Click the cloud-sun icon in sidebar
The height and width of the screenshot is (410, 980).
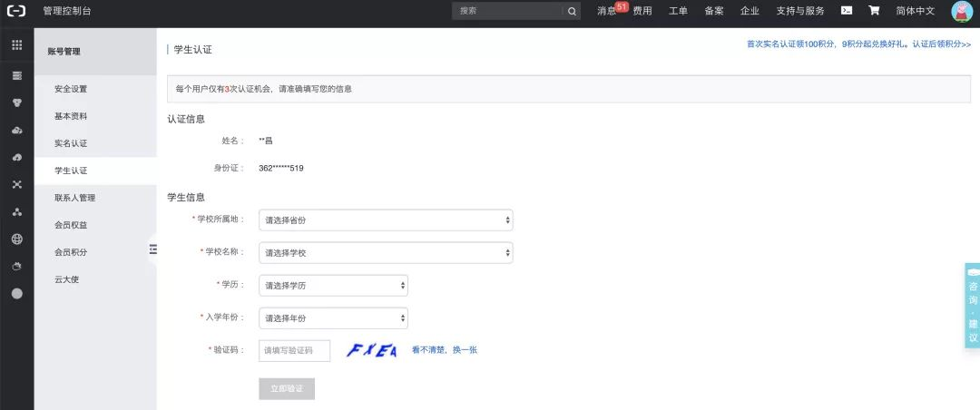[17, 267]
